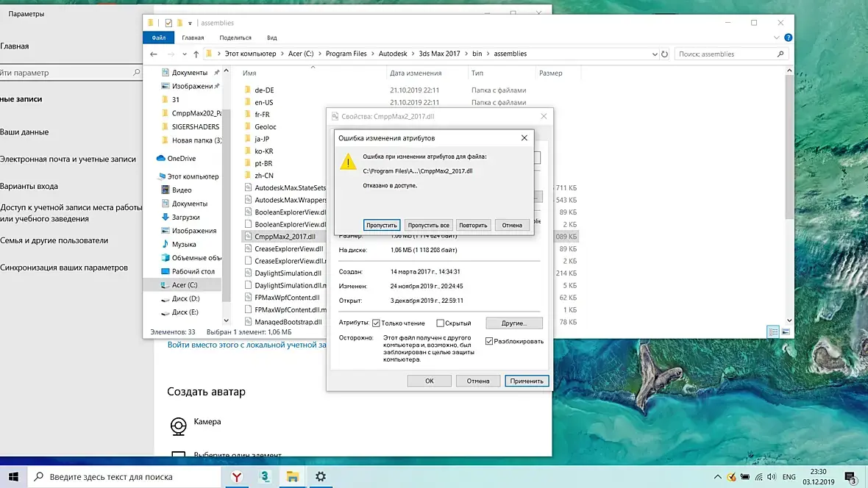
Task: Open the Главная ribbon tab
Action: point(193,37)
